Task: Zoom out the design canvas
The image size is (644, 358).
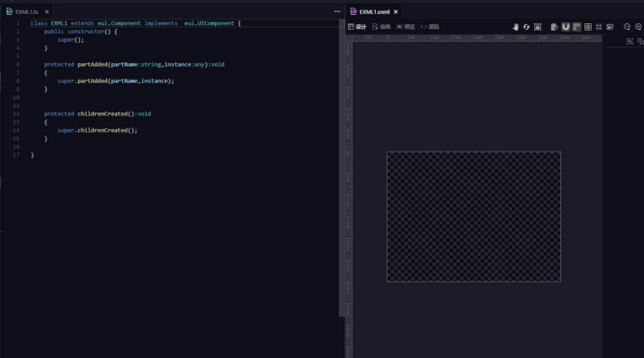Action: [626, 27]
